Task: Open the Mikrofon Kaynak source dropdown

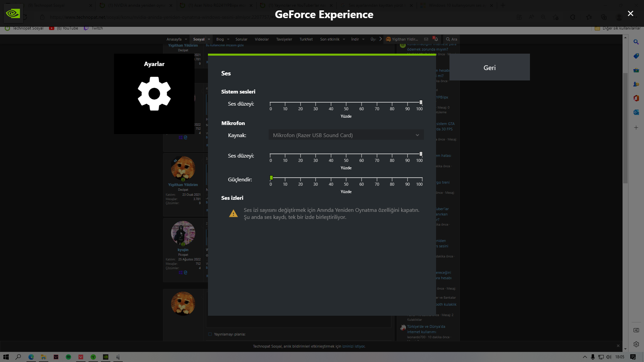Action: [346, 135]
